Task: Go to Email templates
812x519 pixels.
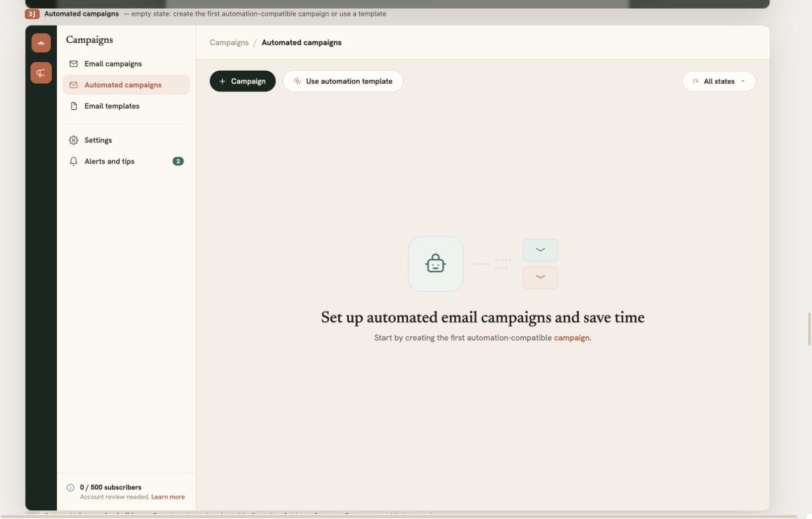Action: (x=126, y=106)
